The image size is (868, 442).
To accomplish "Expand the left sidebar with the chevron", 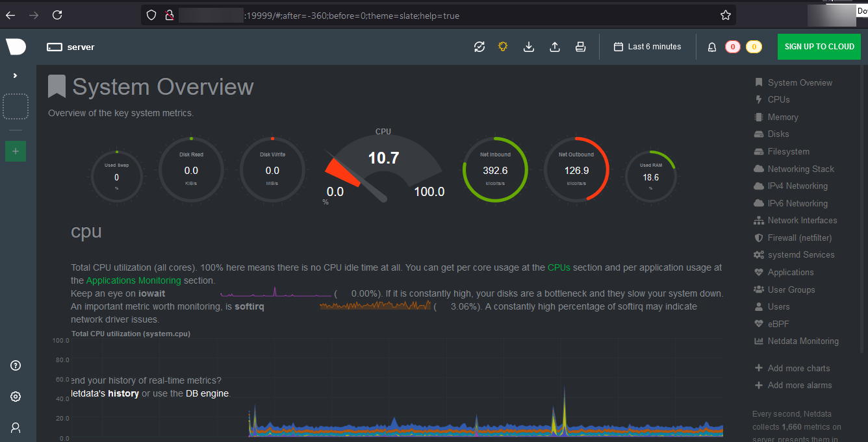I will (15, 75).
